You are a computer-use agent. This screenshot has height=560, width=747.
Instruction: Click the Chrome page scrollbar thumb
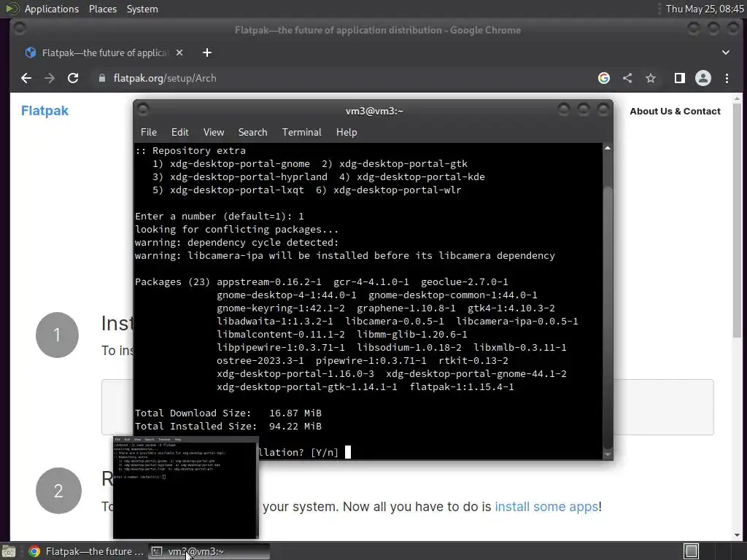coord(737,220)
